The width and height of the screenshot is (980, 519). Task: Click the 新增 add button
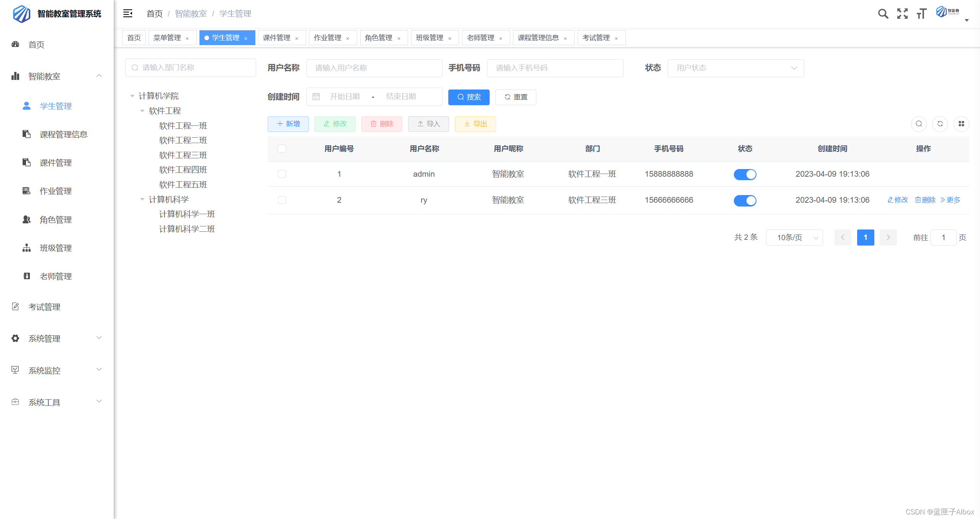(288, 124)
